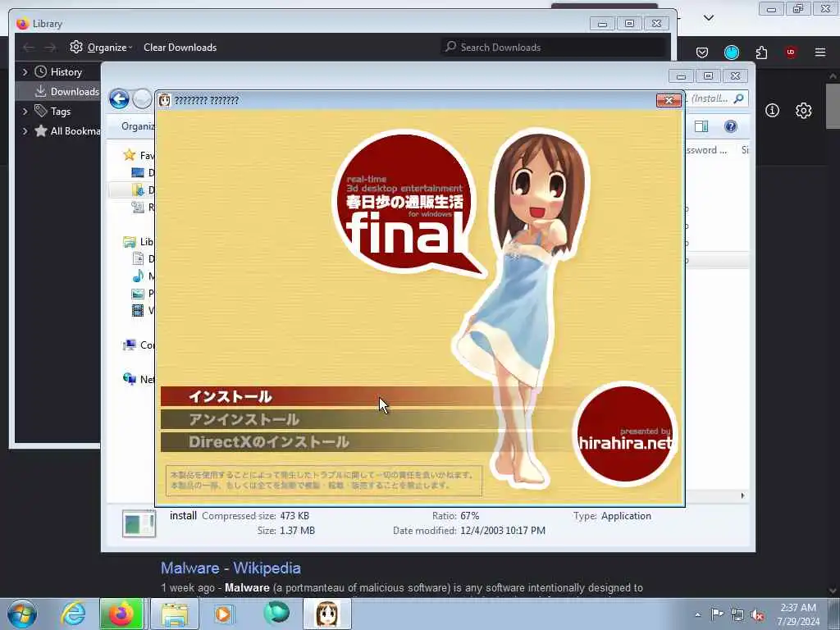The width and height of the screenshot is (840, 630).
Task: Click the Firefox taskbar button
Action: 121,614
